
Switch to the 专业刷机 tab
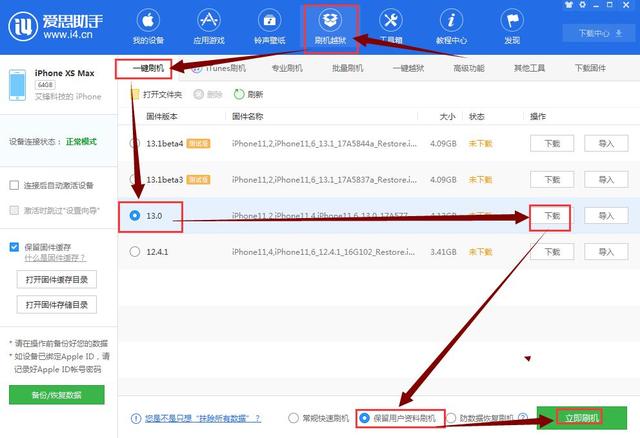287,68
